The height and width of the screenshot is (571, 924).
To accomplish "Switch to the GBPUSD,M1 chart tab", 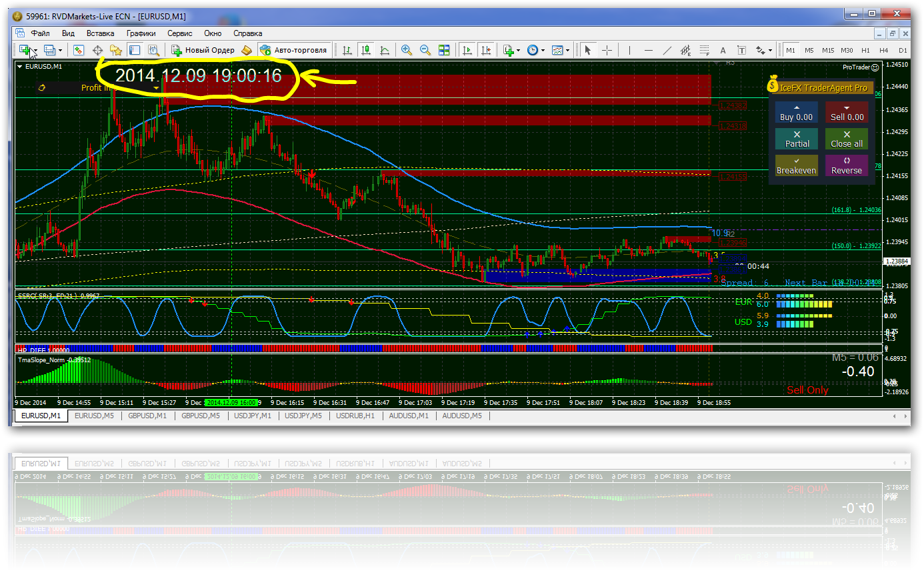I will tap(147, 416).
